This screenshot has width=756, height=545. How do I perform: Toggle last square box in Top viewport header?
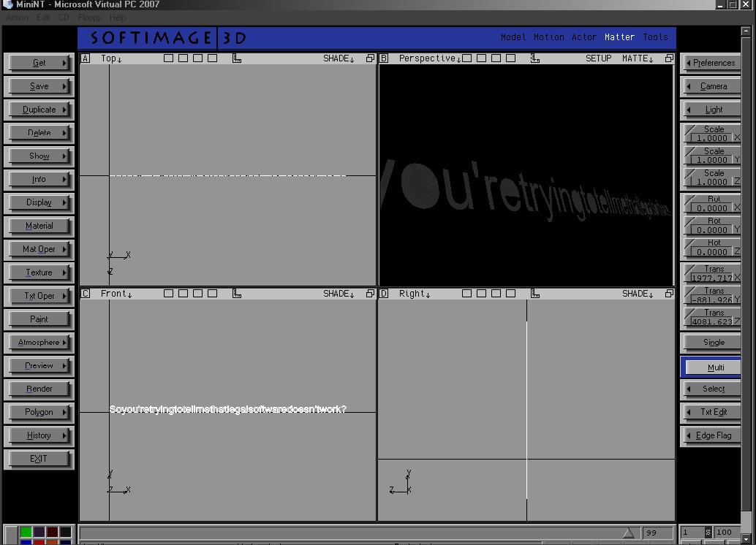(x=212, y=58)
